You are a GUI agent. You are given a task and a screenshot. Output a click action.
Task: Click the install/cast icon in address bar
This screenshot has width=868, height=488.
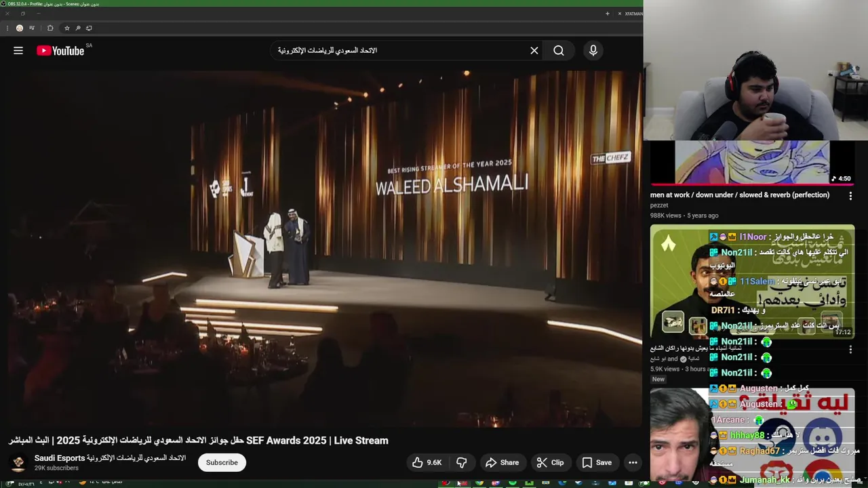89,28
